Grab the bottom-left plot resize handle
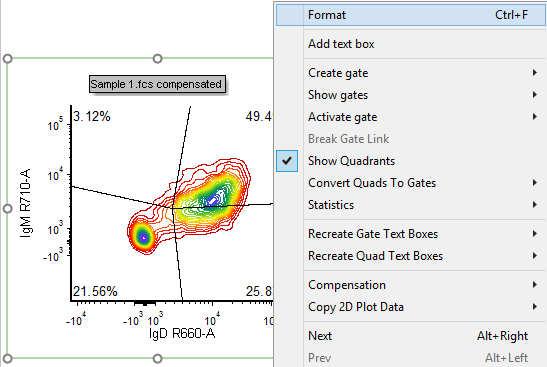 tap(7, 358)
